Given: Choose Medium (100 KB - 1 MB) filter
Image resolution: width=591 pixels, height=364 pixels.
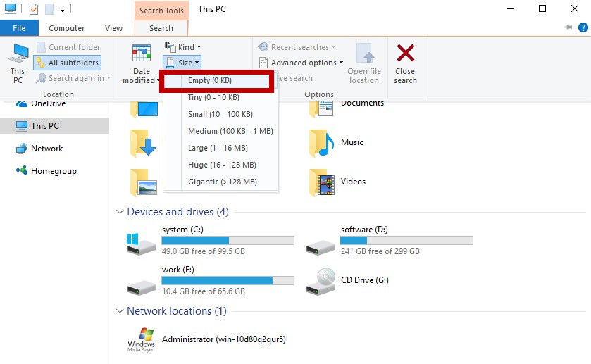Looking at the screenshot, I should pyautogui.click(x=221, y=131).
